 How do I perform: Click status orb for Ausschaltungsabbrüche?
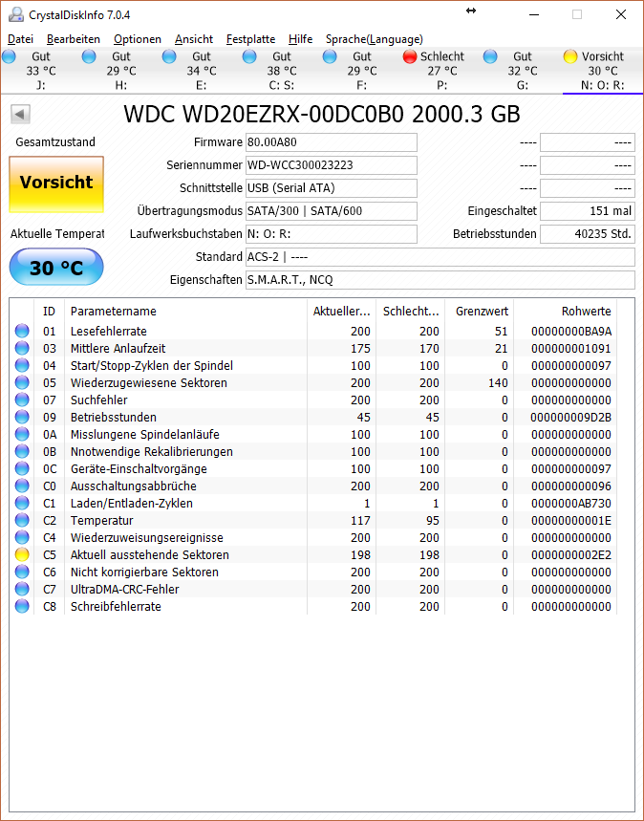22,486
